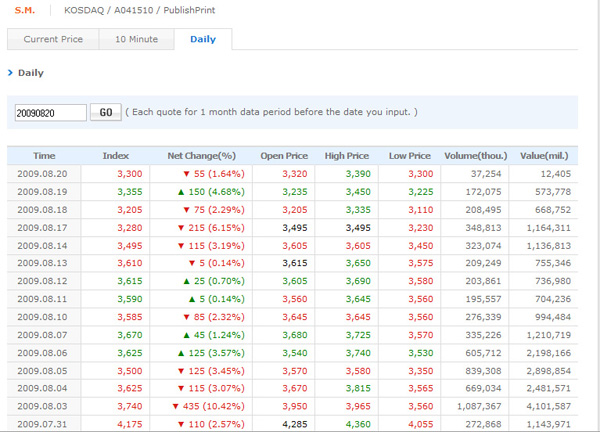
Task: Click the down arrow of 85 (2.32%)
Action: click(x=186, y=317)
